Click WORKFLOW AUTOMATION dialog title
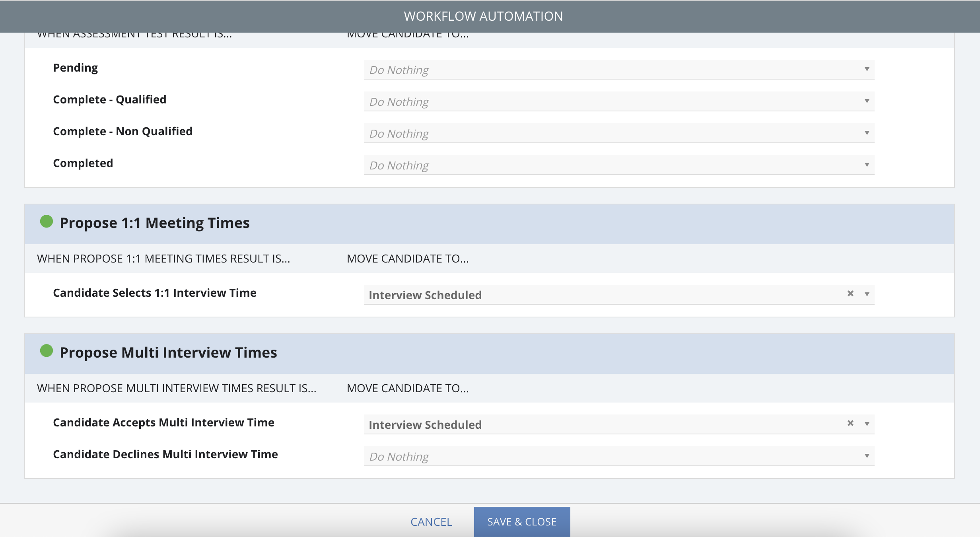980x537 pixels. (x=483, y=16)
